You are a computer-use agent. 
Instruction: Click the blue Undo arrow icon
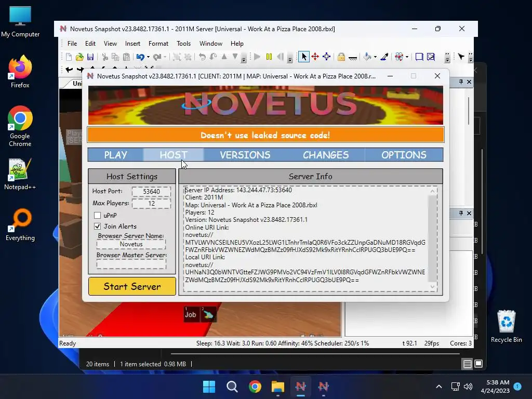[140, 57]
